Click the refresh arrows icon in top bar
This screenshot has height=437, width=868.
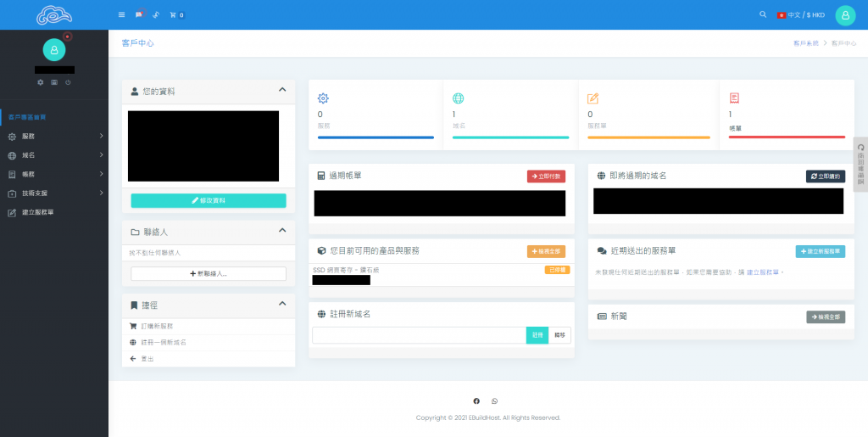tap(156, 15)
